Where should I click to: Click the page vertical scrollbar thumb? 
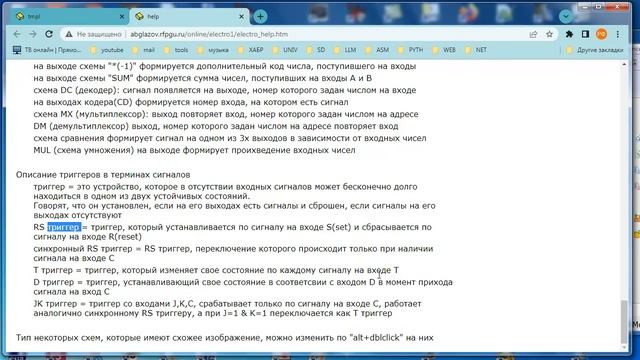(x=624, y=322)
